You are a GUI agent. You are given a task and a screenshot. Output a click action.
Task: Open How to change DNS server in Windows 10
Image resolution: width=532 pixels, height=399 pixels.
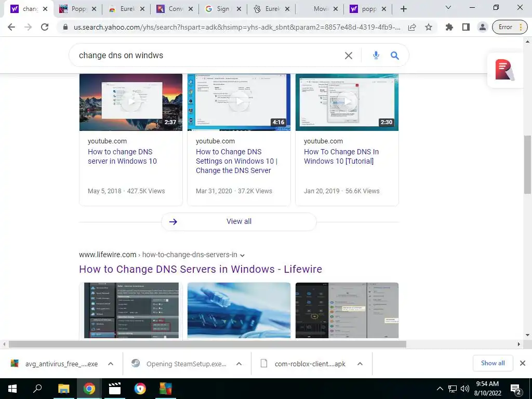[x=122, y=156]
